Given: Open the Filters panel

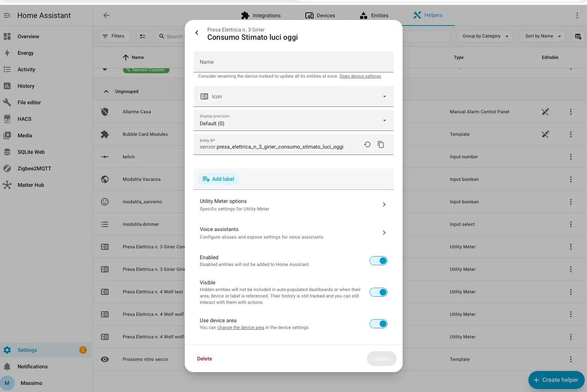Looking at the screenshot, I should click(114, 36).
